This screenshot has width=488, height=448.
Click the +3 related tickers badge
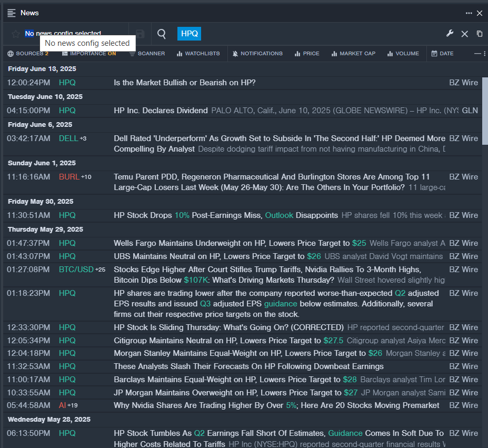point(83,139)
